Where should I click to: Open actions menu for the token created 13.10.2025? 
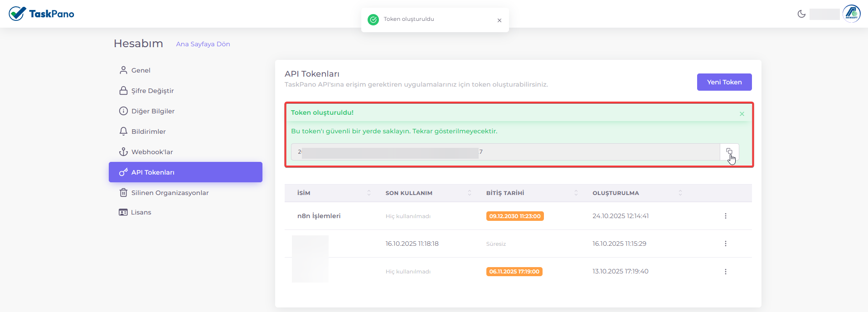[725, 272]
